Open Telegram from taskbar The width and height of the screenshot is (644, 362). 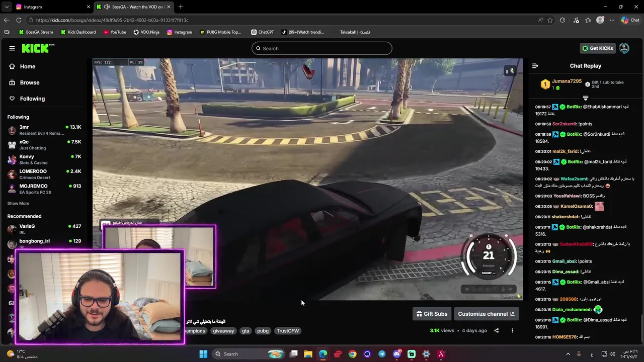(382, 354)
